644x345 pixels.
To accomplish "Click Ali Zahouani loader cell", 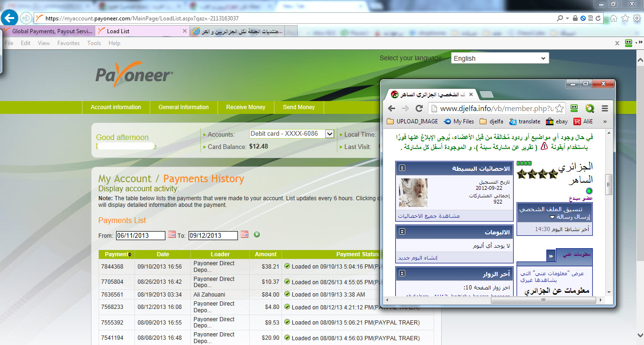I will coord(220,294).
